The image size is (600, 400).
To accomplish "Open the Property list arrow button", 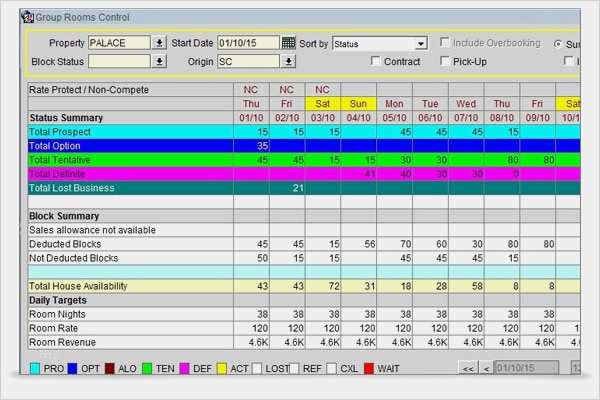I will pos(159,42).
